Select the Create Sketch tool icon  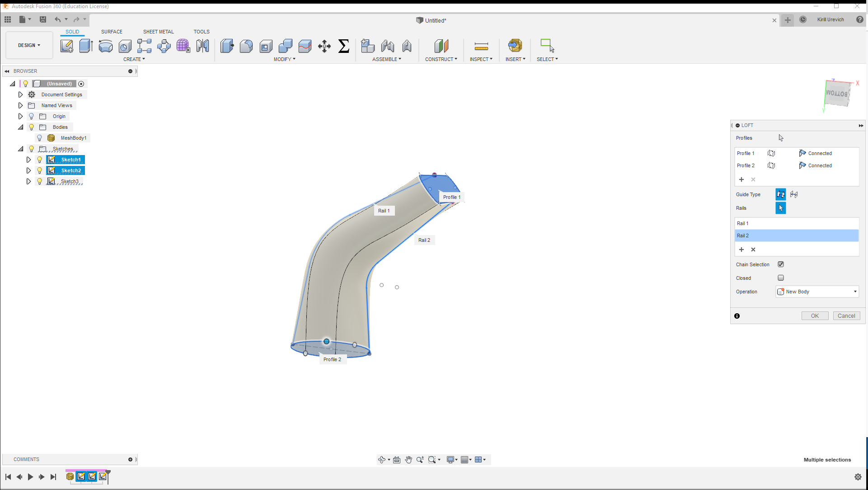coord(66,46)
